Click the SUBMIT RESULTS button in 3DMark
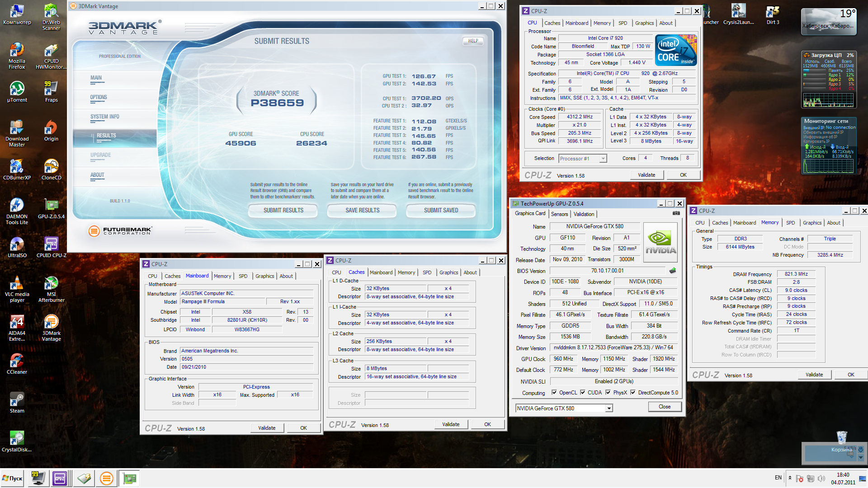 (x=283, y=211)
